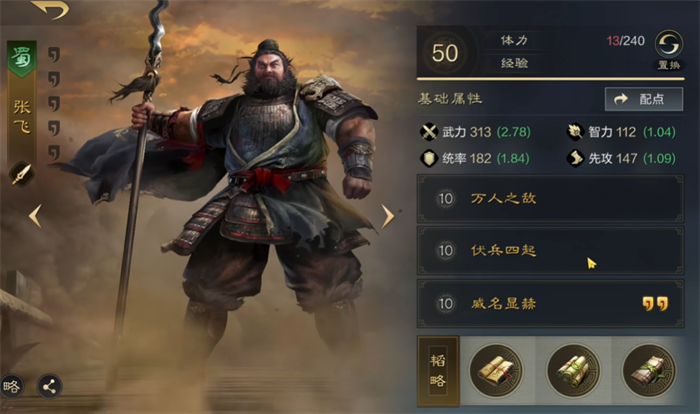700x414 pixels.
Task: Click the golden back arrow icon
Action: tap(52, 9)
